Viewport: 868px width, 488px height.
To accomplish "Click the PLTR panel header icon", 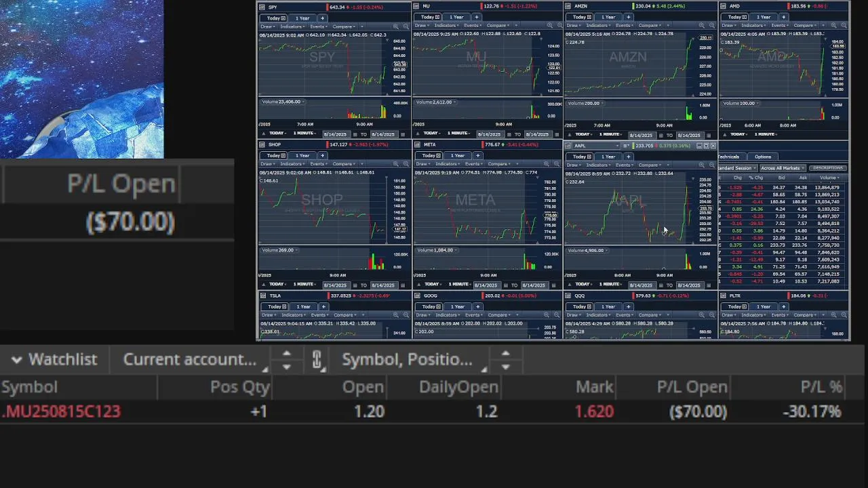I will pyautogui.click(x=723, y=296).
